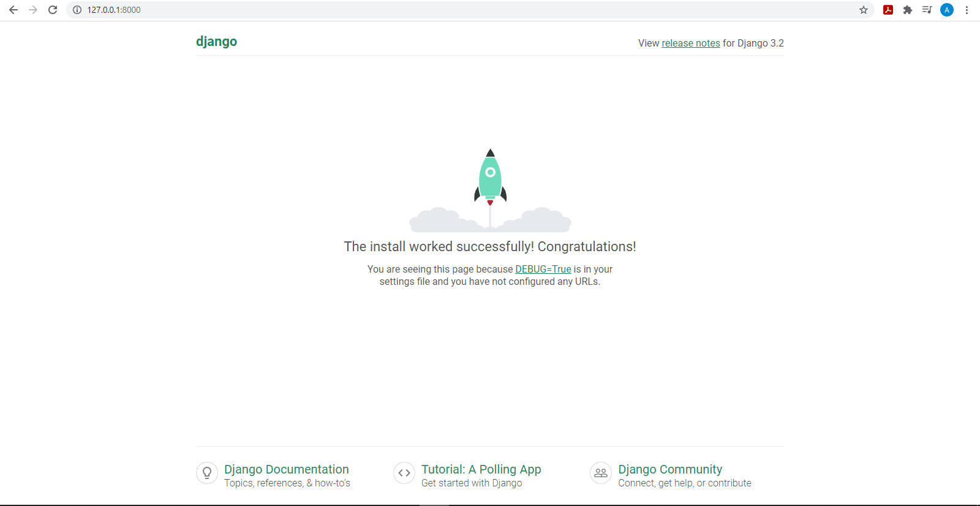Click the lightbulb Documentation icon

click(207, 473)
